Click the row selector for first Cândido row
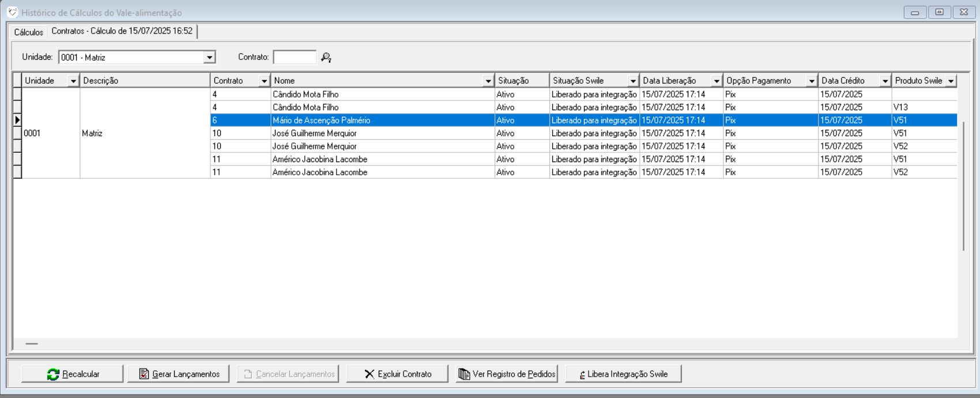The width and height of the screenshot is (980, 398). [17, 94]
